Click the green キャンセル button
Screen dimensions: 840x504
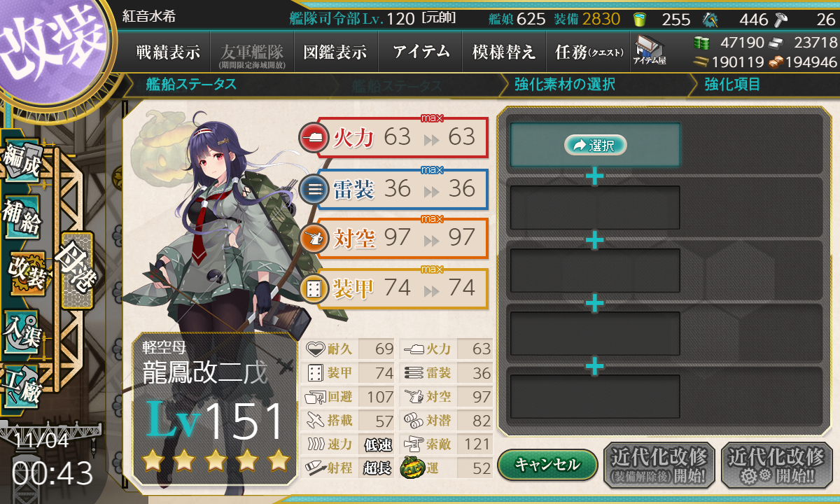point(547,464)
